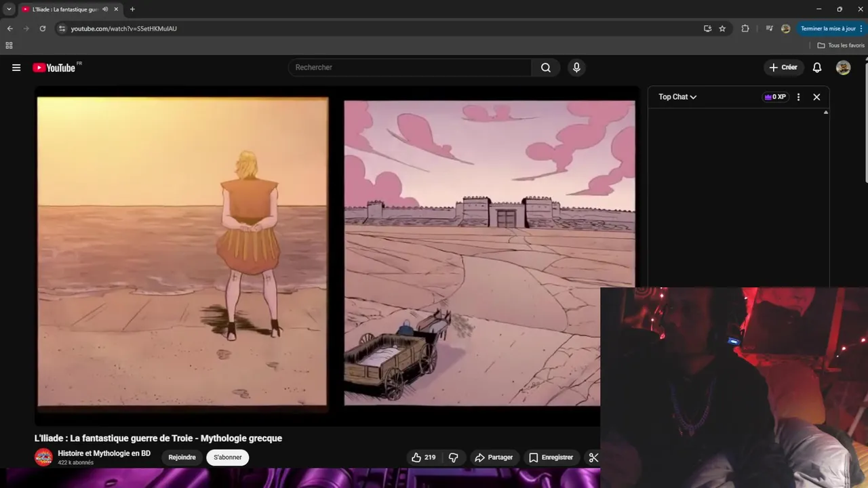Viewport: 868px width, 488px height.
Task: Click the youtube.com URL address bar
Action: (380, 28)
